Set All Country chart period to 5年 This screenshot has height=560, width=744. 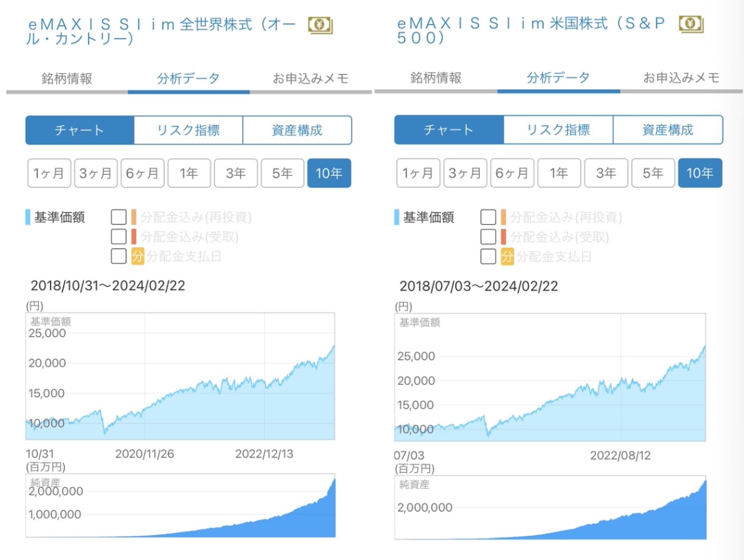tap(282, 173)
